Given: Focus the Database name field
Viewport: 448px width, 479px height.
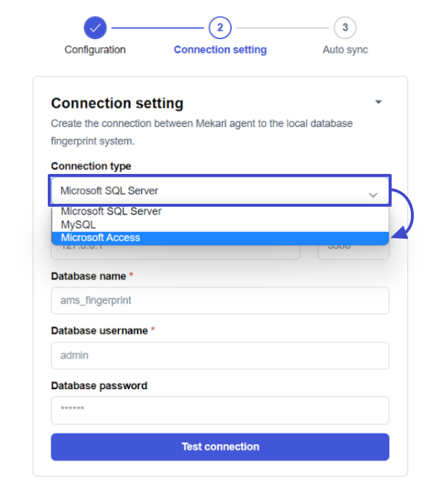Looking at the screenshot, I should coord(220,300).
